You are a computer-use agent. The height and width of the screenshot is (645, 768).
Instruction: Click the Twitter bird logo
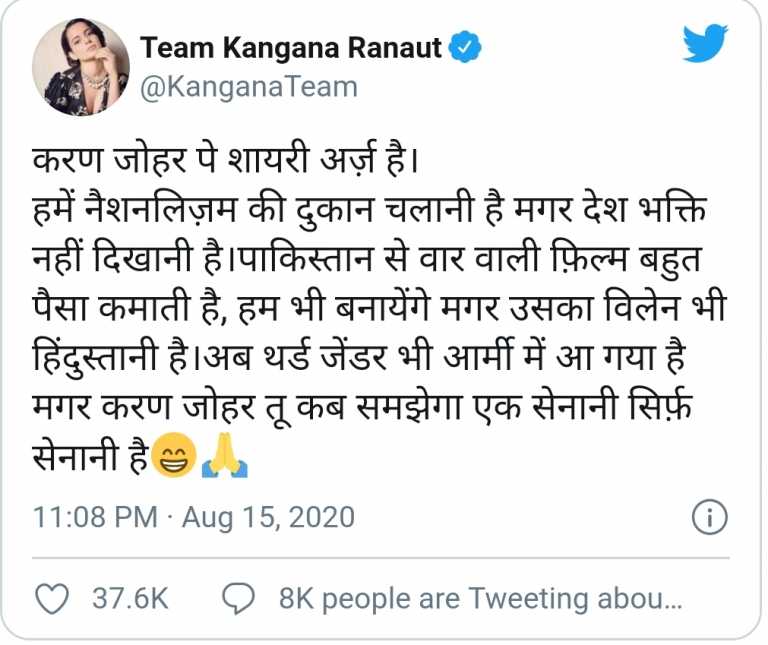[x=705, y=43]
